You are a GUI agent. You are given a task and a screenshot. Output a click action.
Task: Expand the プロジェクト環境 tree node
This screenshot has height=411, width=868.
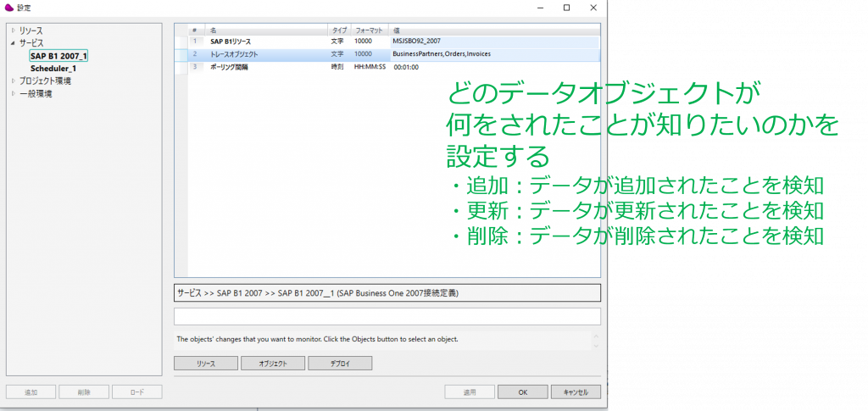[13, 81]
